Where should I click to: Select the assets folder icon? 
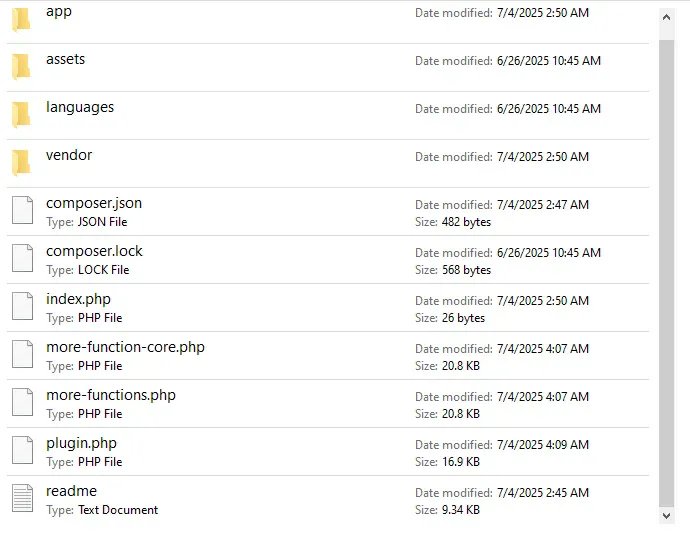pos(21,67)
